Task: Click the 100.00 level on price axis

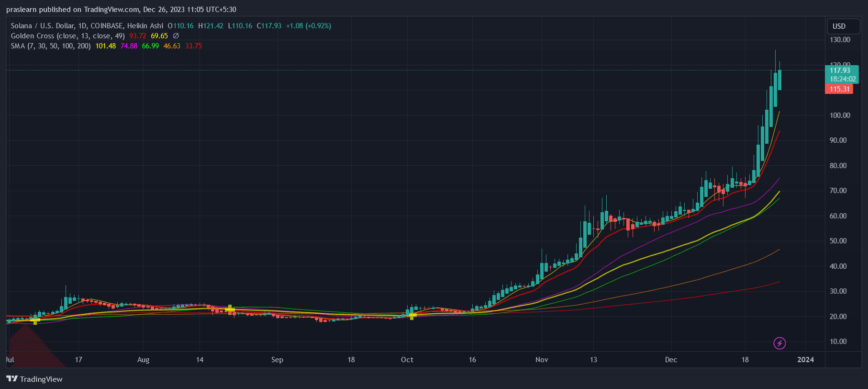Action: [840, 115]
